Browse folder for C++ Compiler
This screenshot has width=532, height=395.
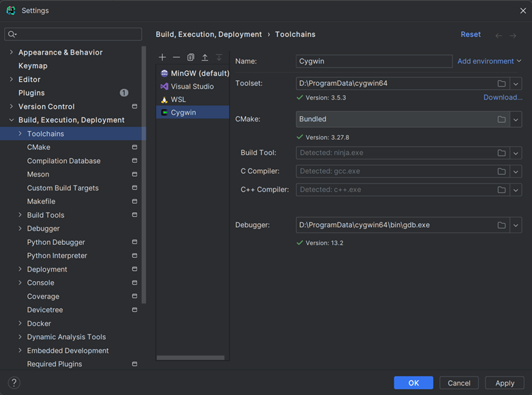501,190
